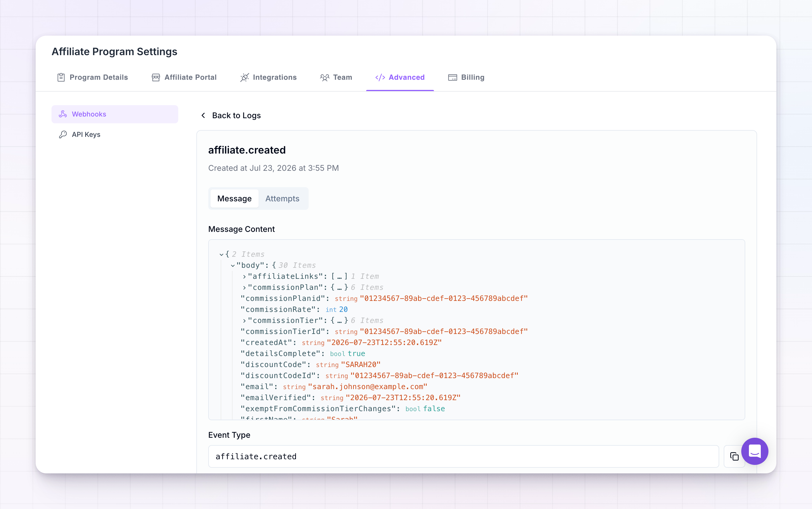This screenshot has height=509, width=812.
Task: Click the Affiliate Portal storefront icon
Action: 156,77
